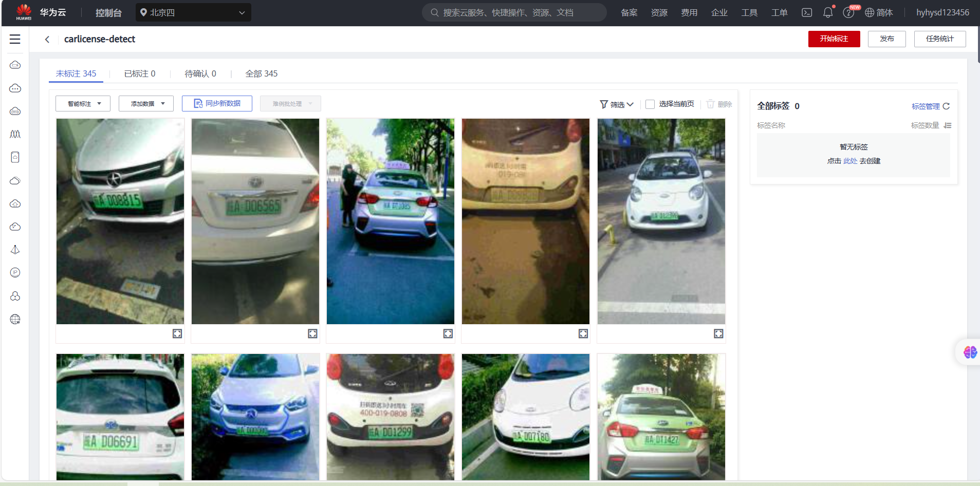Open the CloudShell terminal icon

tap(807, 12)
